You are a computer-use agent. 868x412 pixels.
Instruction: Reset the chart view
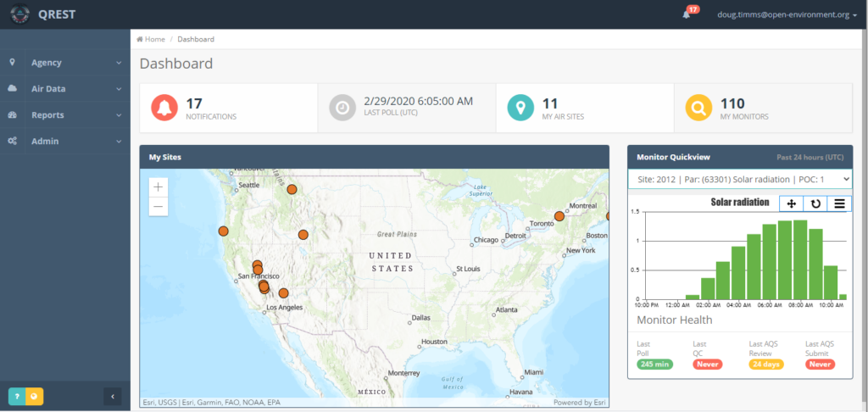pos(815,203)
